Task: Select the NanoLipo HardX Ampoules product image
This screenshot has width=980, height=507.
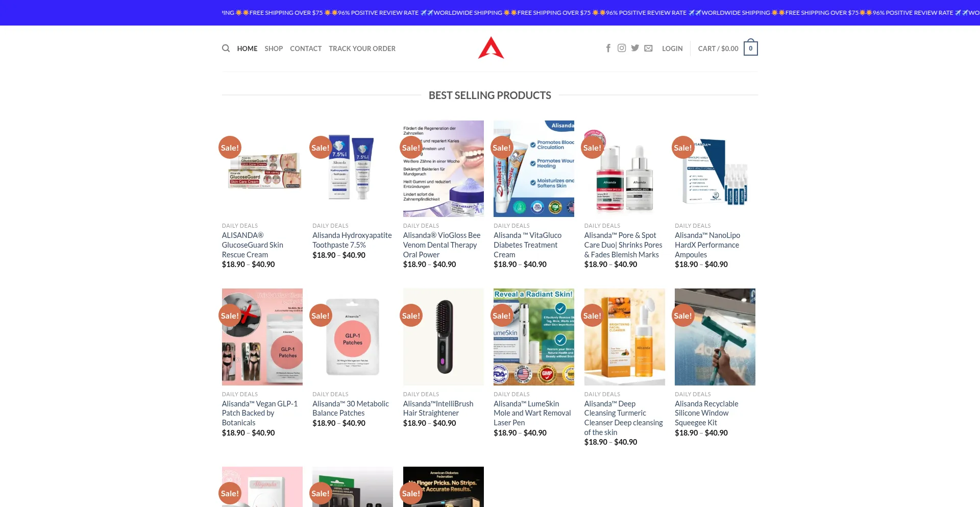Action: click(x=715, y=168)
